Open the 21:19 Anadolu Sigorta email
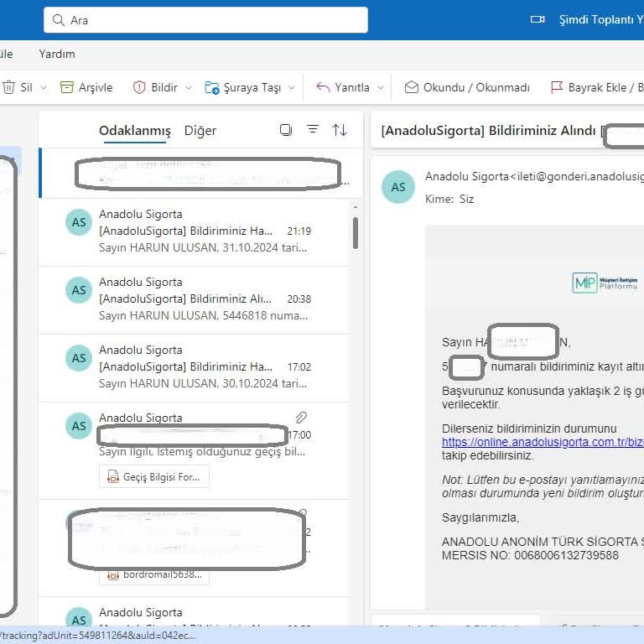The height and width of the screenshot is (644, 644). tap(194, 231)
